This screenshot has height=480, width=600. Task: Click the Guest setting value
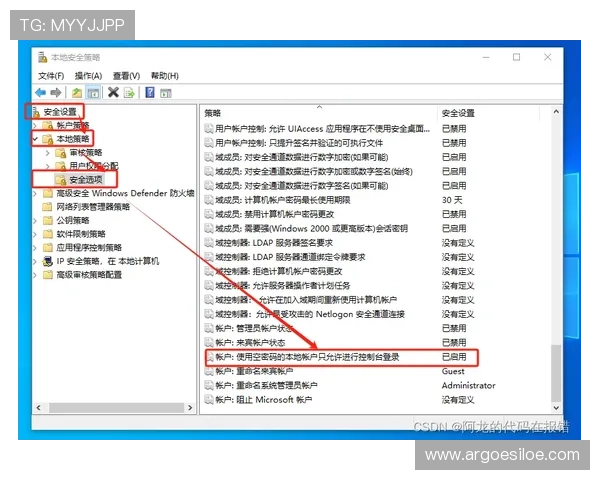tap(453, 371)
